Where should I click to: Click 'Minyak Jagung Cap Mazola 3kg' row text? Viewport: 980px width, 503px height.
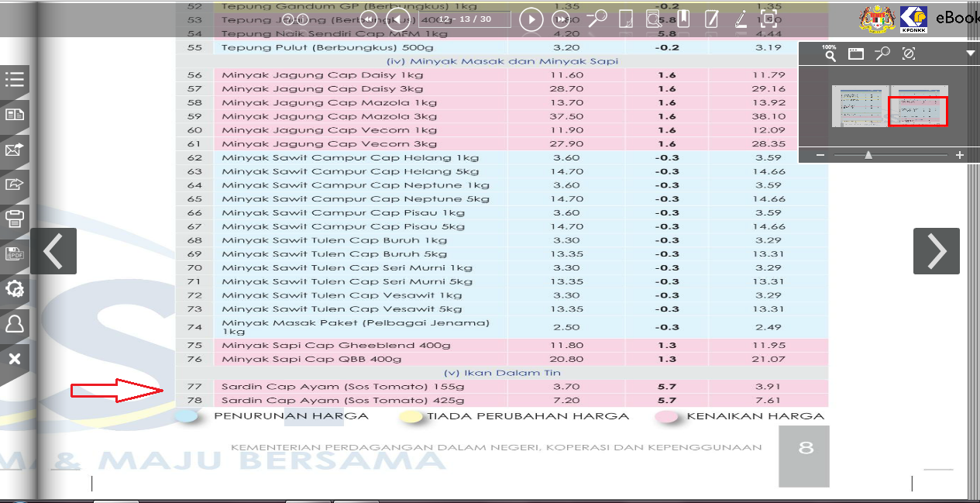(x=329, y=116)
